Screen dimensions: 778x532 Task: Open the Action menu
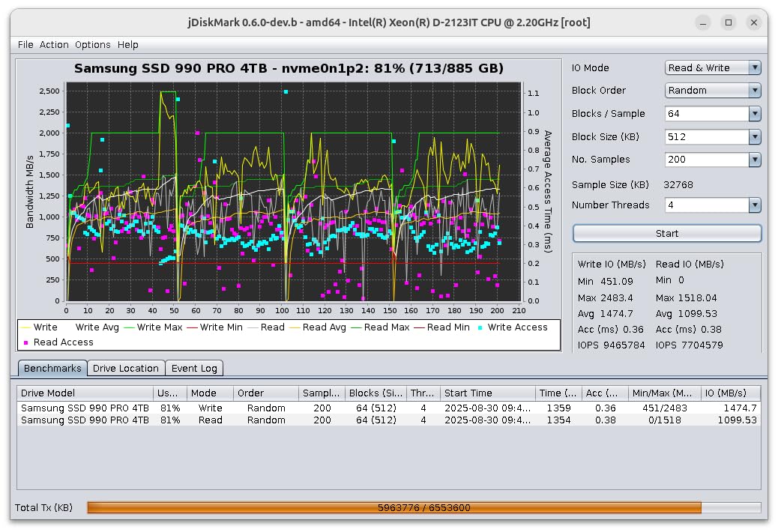(x=54, y=45)
